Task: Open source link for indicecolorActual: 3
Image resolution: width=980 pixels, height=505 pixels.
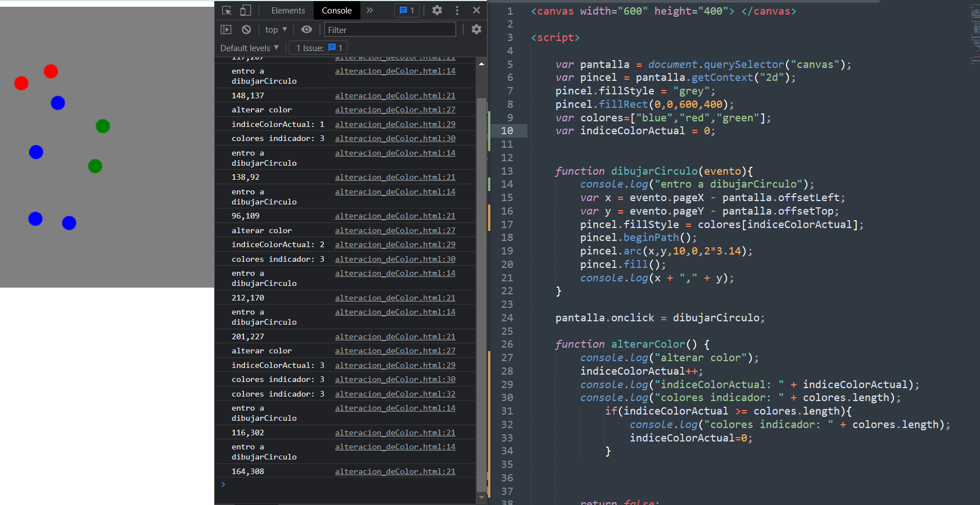Action: [x=395, y=365]
